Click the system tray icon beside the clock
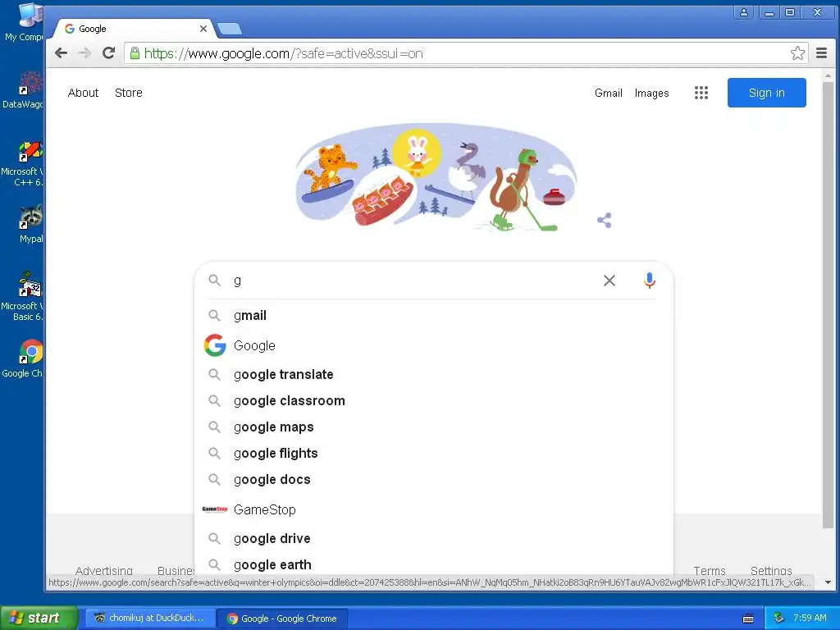 coord(779,618)
